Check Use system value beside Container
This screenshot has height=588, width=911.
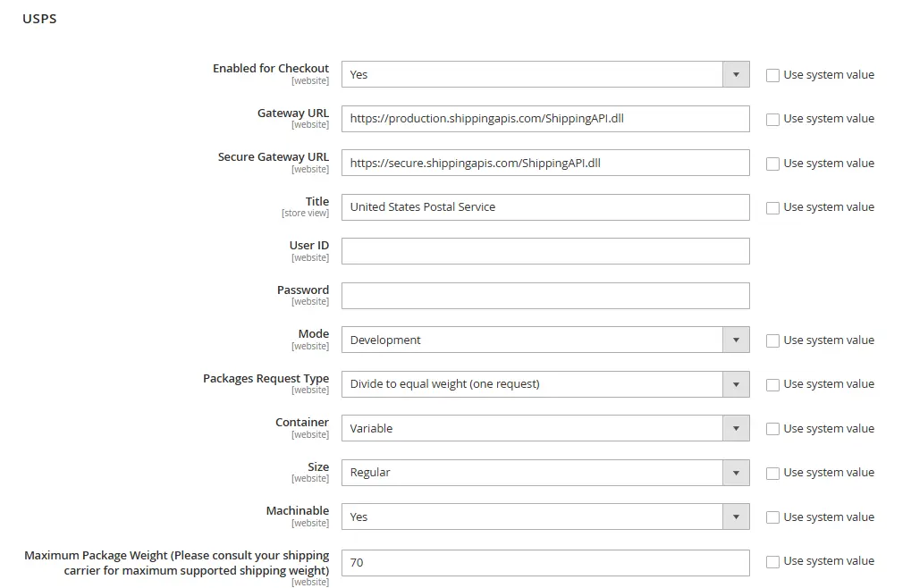772,429
